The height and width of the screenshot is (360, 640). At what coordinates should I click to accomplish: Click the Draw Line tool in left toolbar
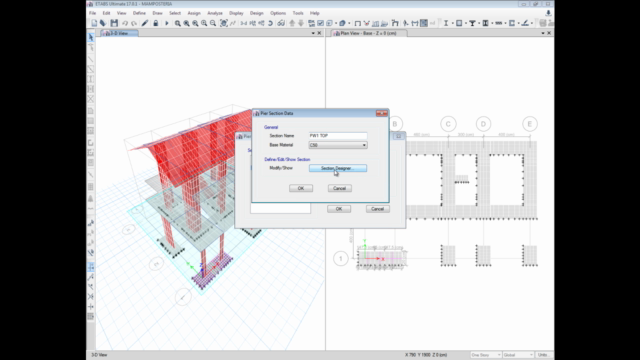(x=91, y=60)
